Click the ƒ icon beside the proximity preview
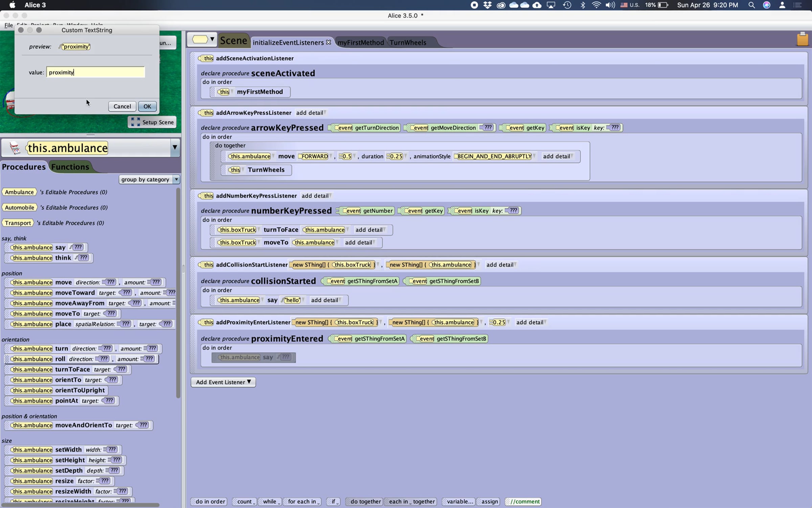The height and width of the screenshot is (508, 812). click(x=60, y=46)
